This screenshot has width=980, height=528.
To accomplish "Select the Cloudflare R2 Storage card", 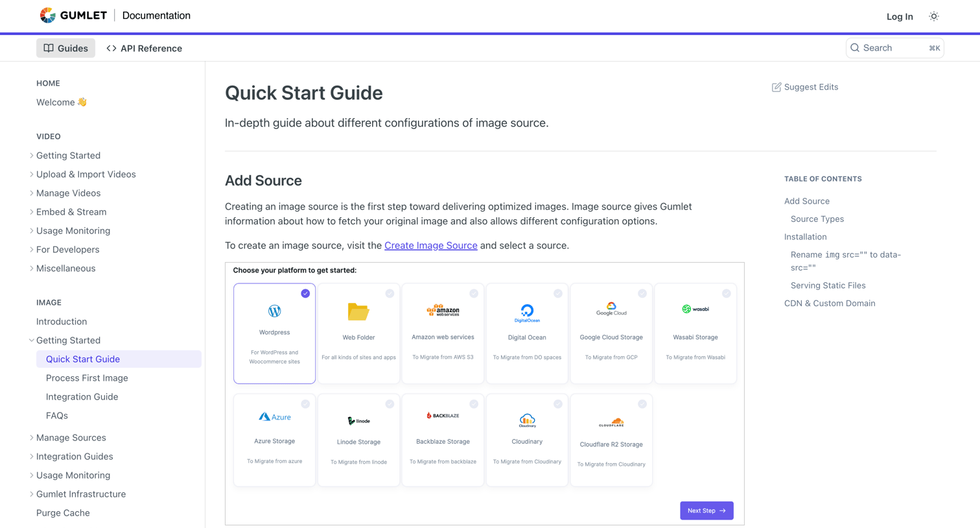I will [x=611, y=440].
